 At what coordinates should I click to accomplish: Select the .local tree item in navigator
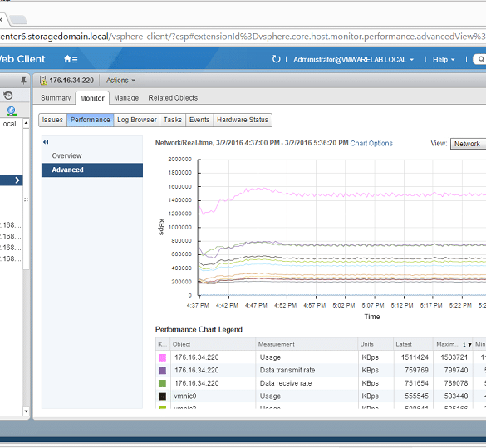[8, 124]
